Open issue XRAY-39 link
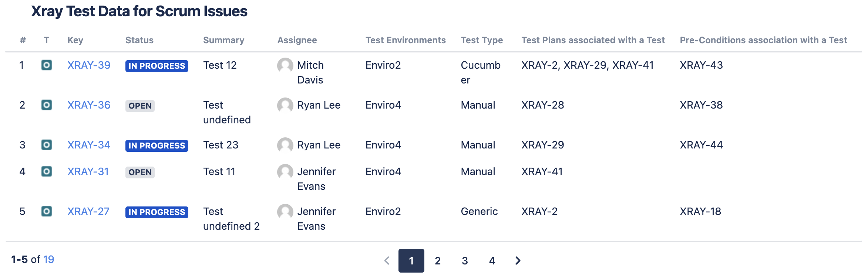This screenshot has height=277, width=868. [89, 65]
